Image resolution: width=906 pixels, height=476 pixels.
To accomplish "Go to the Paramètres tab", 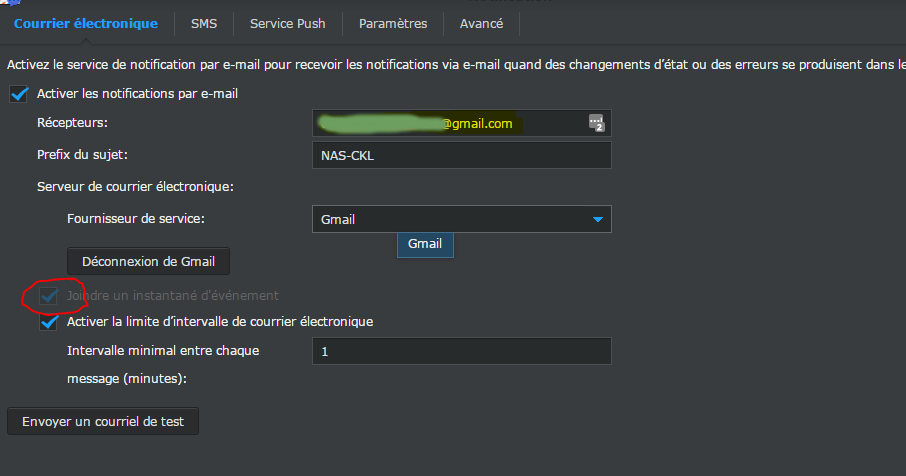I will [393, 23].
